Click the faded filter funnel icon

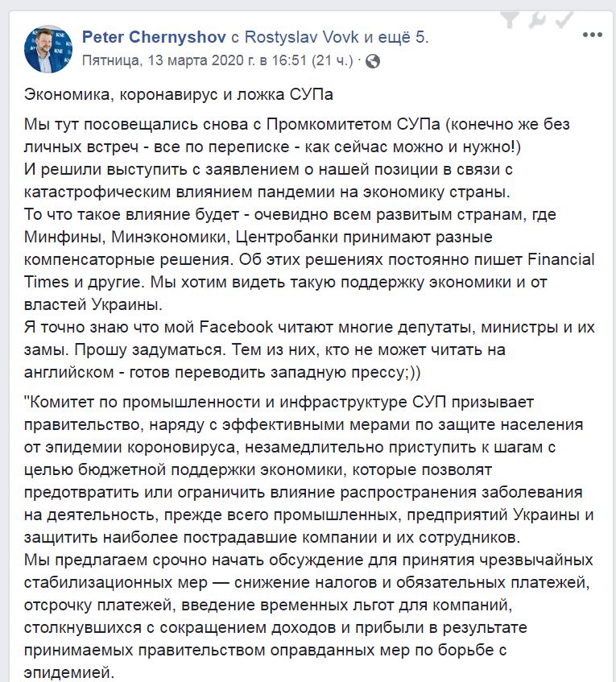510,19
